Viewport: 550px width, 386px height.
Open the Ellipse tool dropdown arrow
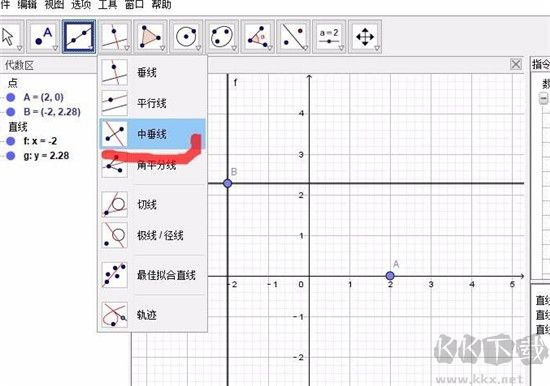coord(234,48)
